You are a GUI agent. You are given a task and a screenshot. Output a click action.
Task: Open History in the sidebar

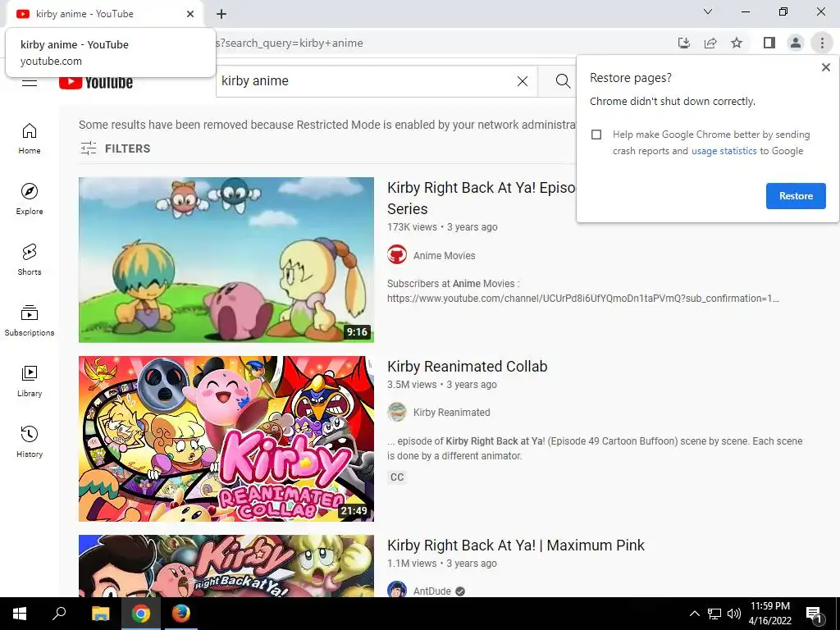[x=30, y=441]
